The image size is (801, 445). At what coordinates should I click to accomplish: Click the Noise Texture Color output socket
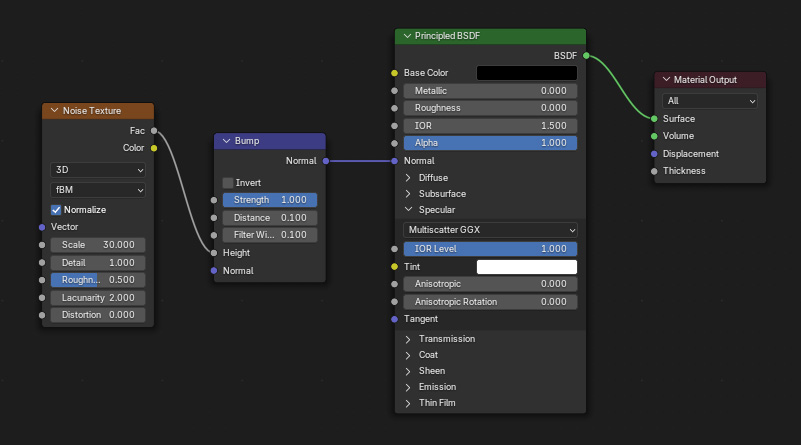154,148
